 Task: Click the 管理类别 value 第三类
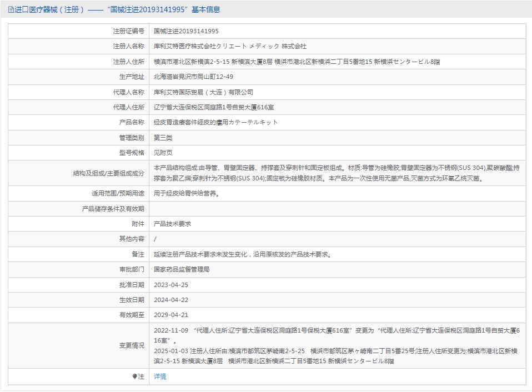163,138
